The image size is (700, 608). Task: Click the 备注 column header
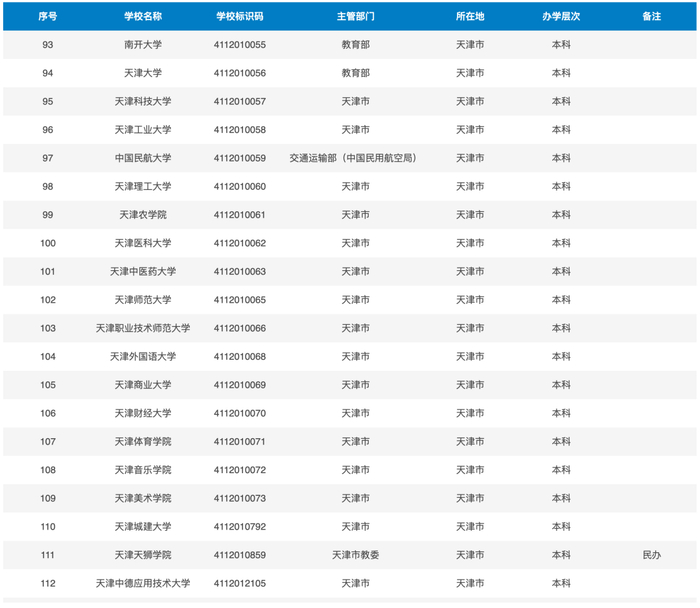(651, 17)
